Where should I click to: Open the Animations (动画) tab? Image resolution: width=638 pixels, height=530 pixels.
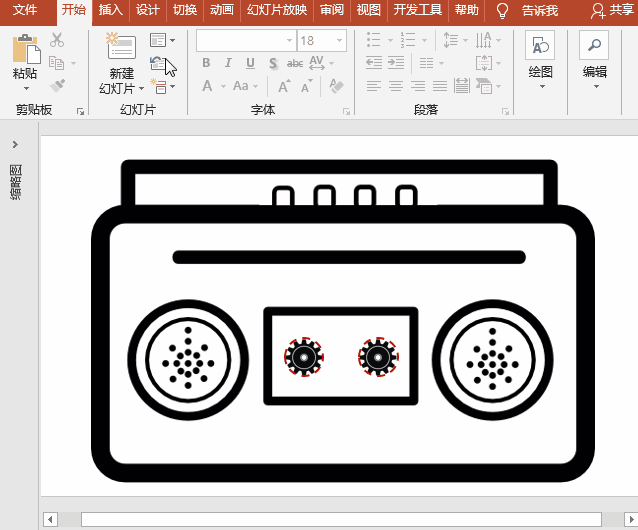(x=222, y=11)
